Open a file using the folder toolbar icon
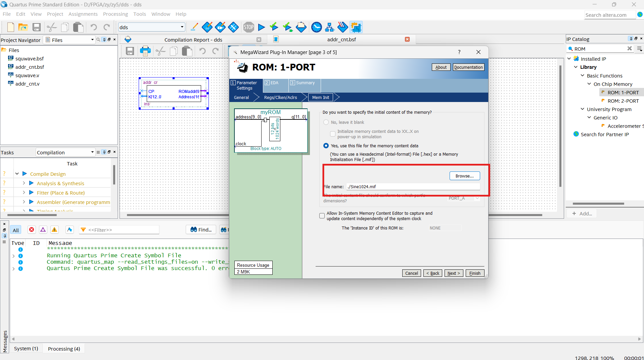644x360 pixels. [x=23, y=27]
